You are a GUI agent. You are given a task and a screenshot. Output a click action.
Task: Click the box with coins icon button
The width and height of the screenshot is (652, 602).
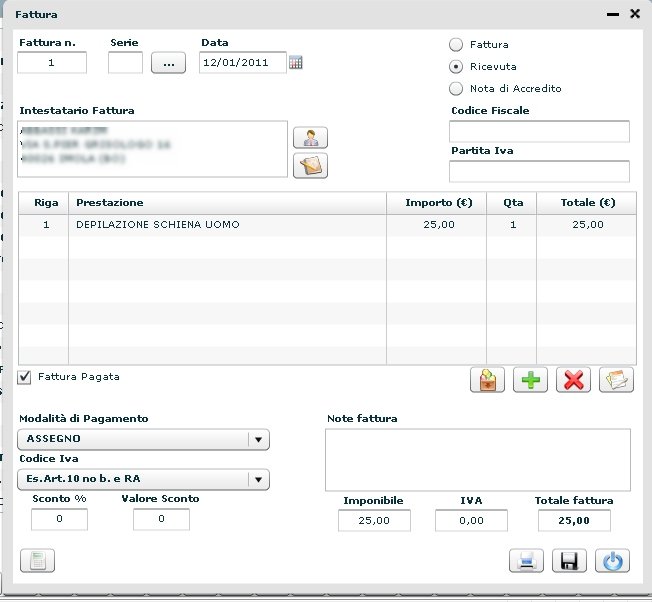click(487, 380)
